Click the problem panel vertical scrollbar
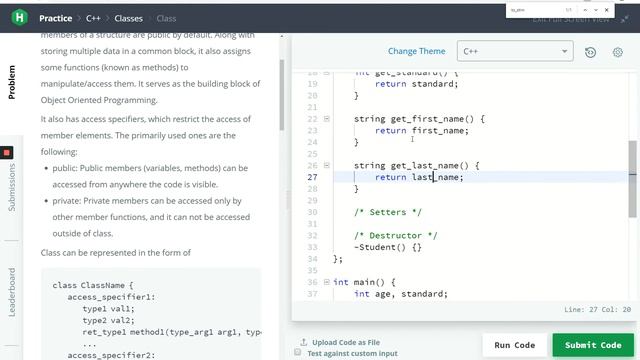 [x=282, y=95]
